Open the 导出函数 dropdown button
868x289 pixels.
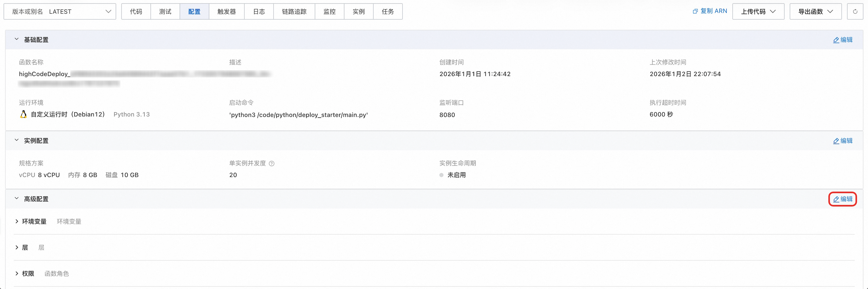[816, 11]
